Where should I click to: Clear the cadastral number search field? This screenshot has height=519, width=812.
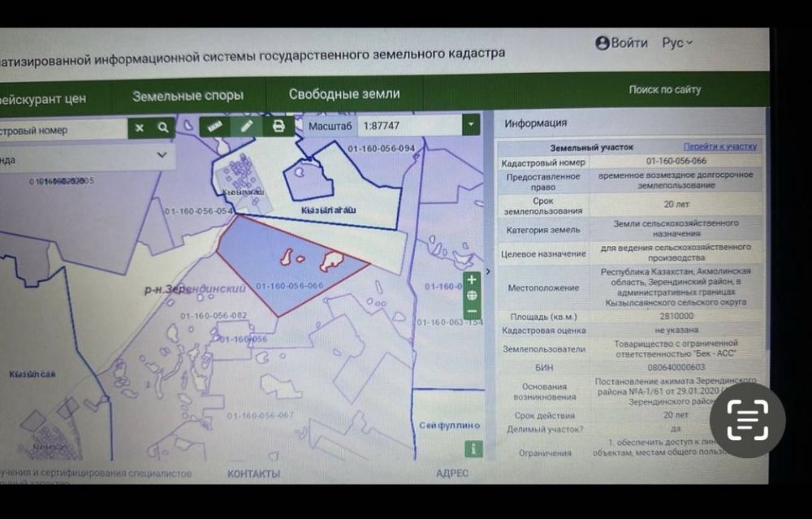140,128
